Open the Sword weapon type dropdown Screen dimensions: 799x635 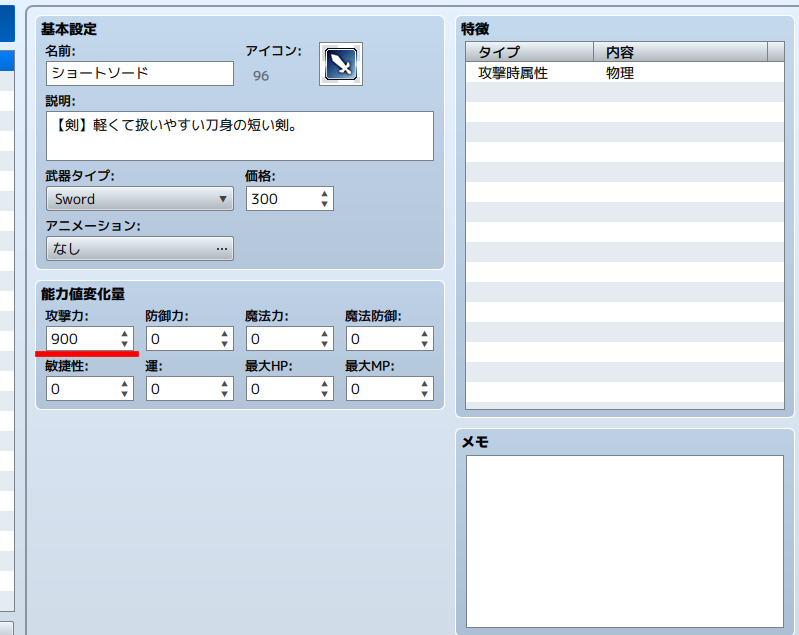point(139,199)
